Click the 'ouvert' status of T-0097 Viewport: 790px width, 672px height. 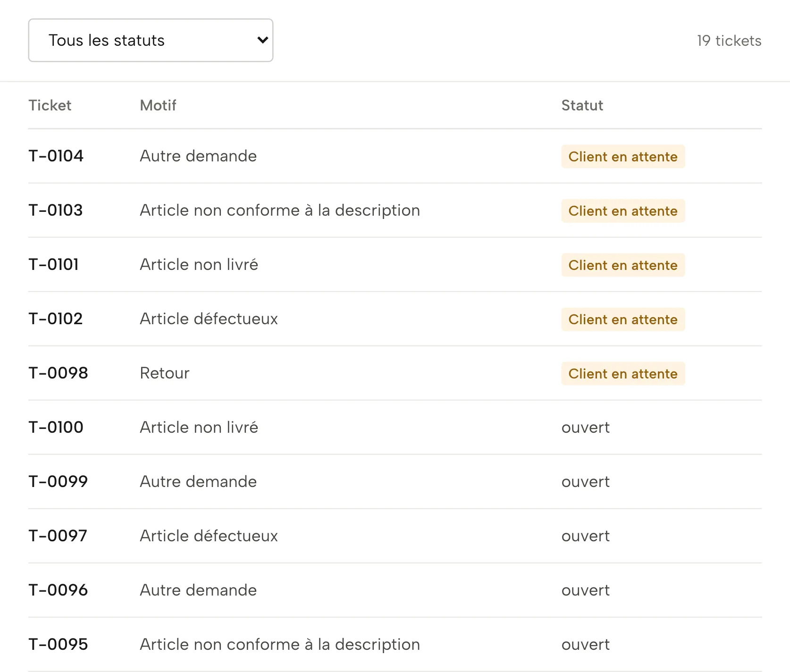point(586,536)
